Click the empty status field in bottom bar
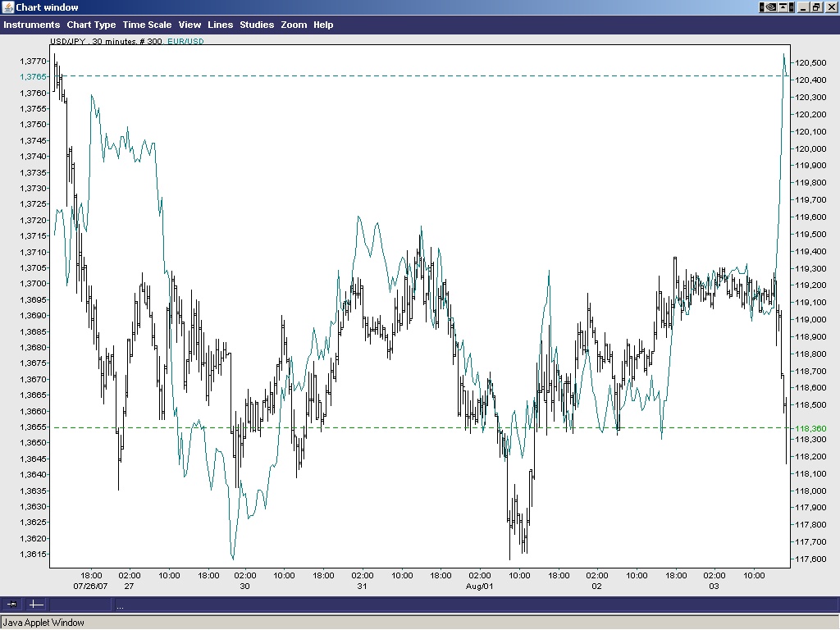This screenshot has height=630, width=840. pyautogui.click(x=80, y=605)
